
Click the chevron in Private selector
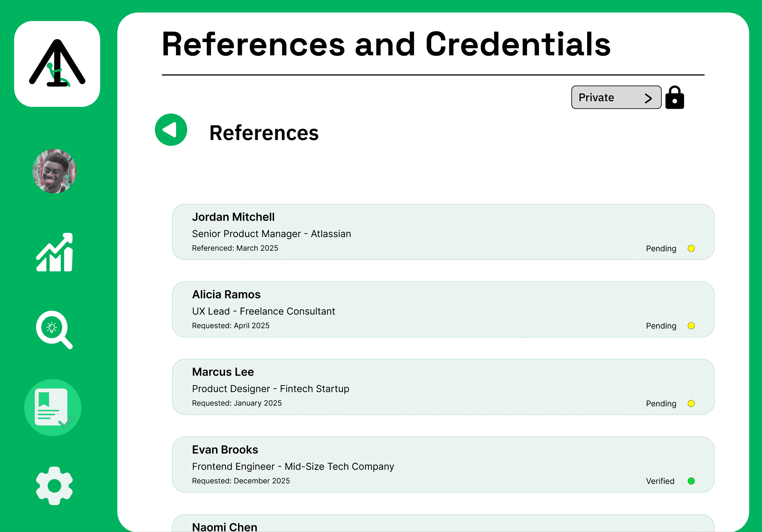648,98
